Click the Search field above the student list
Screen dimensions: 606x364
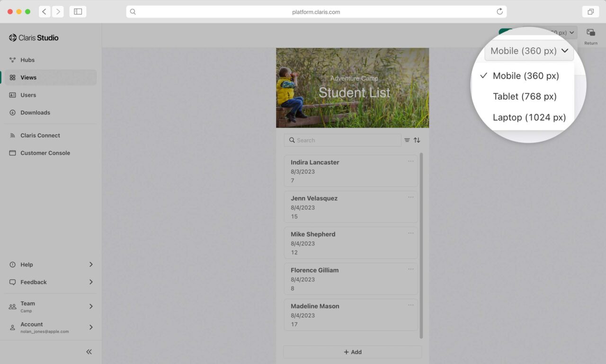point(342,140)
